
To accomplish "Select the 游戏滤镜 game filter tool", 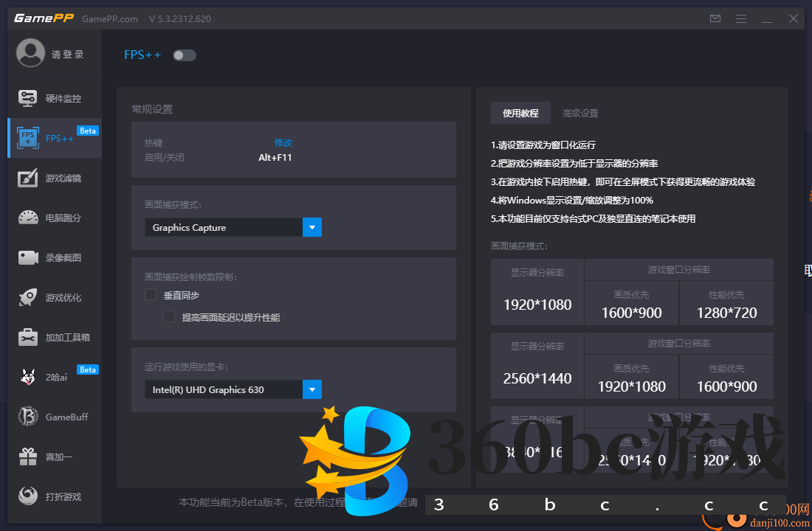I will click(x=54, y=177).
